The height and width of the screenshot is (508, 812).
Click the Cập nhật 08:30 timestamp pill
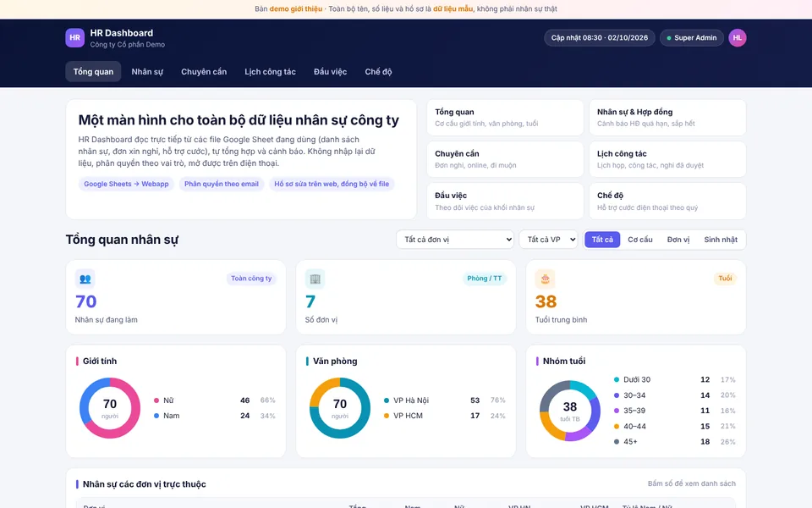coord(599,38)
